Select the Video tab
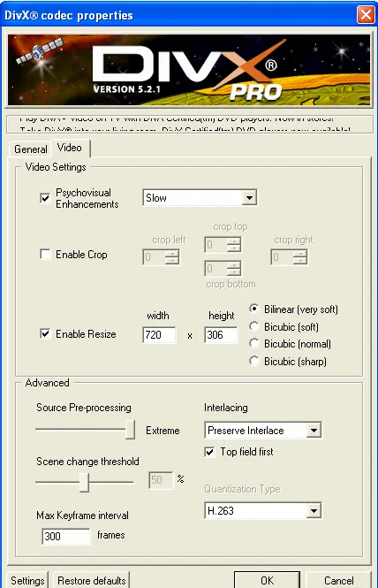The width and height of the screenshot is (378, 588). click(70, 148)
